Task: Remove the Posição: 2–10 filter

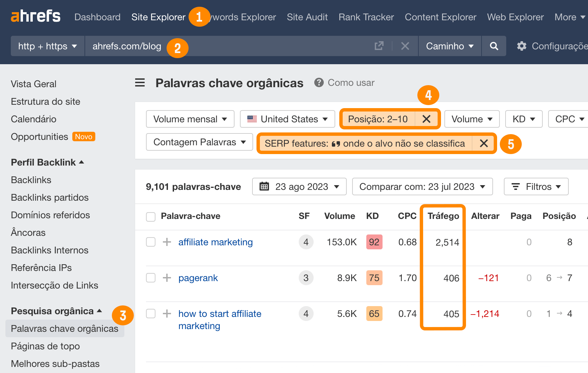Action: pyautogui.click(x=426, y=119)
